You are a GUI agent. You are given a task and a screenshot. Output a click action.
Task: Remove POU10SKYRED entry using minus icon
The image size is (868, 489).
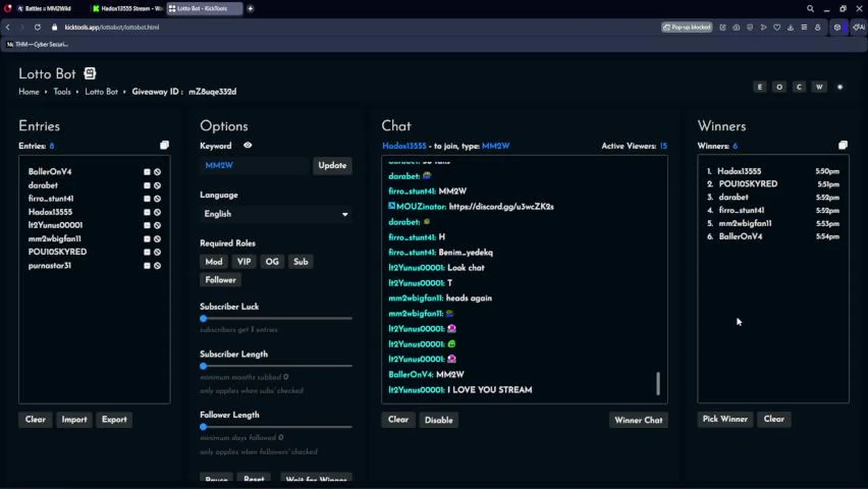147,252
